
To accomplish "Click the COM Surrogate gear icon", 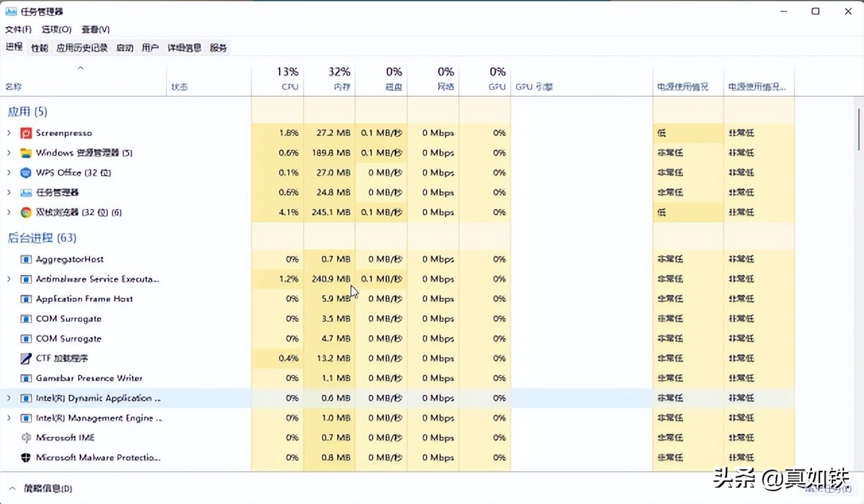I will coord(25,318).
